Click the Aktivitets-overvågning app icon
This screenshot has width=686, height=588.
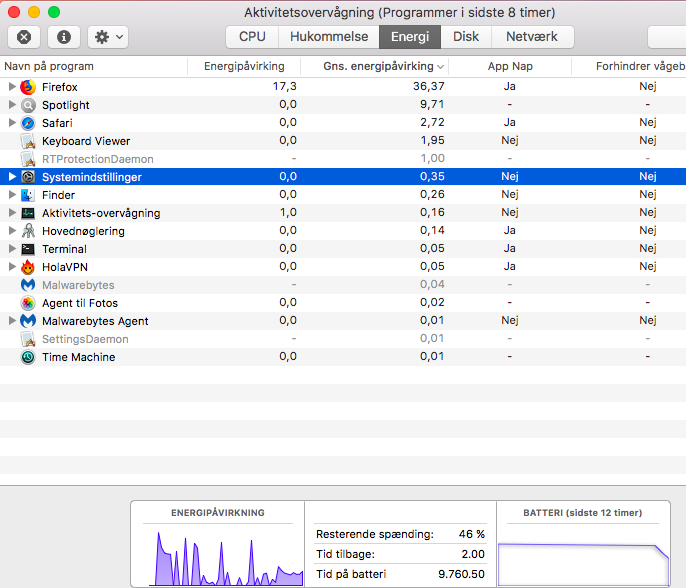tap(28, 213)
